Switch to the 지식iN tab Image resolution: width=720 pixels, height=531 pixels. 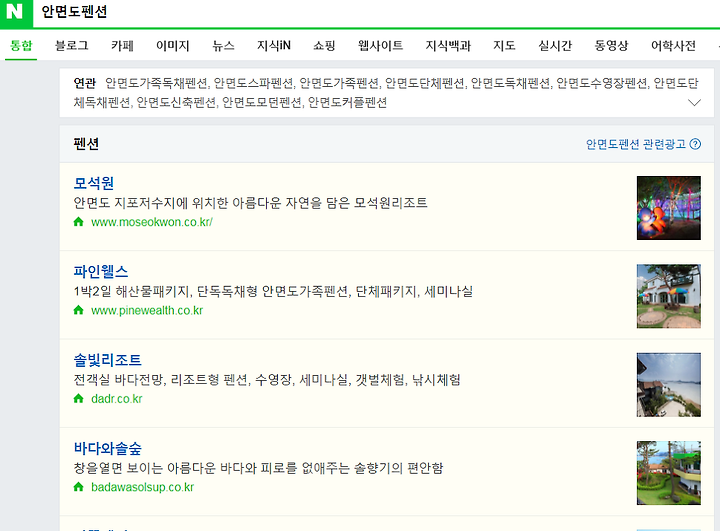274,45
